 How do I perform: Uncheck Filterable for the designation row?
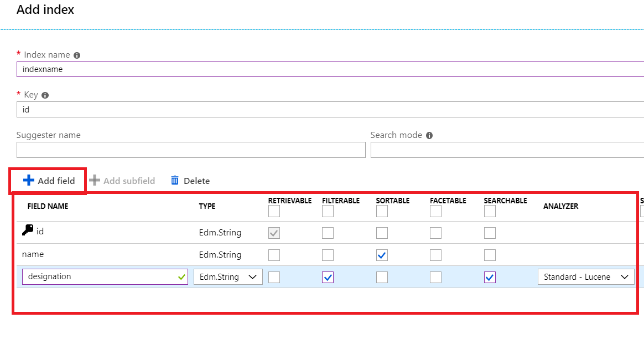pos(328,276)
